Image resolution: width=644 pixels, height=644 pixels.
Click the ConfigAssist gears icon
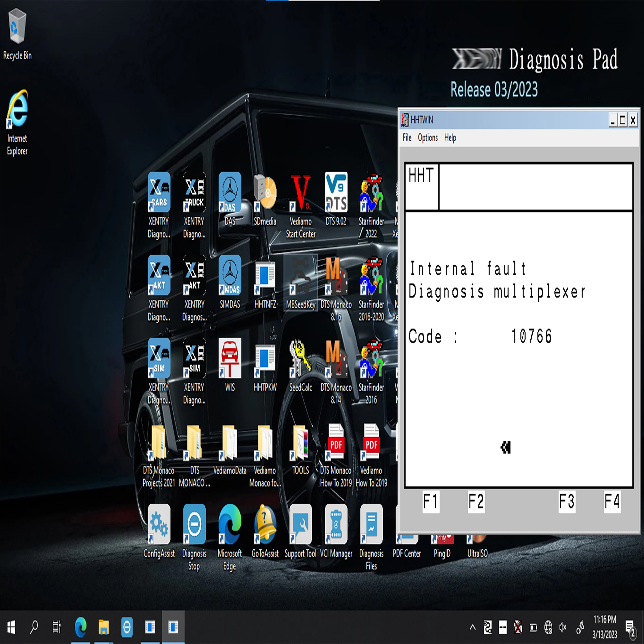(x=159, y=531)
